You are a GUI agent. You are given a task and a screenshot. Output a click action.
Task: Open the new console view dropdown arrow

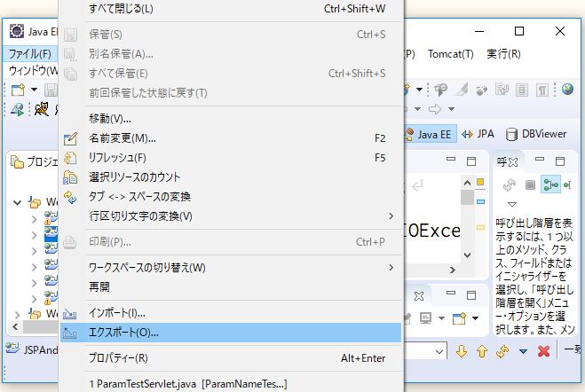coord(475,318)
